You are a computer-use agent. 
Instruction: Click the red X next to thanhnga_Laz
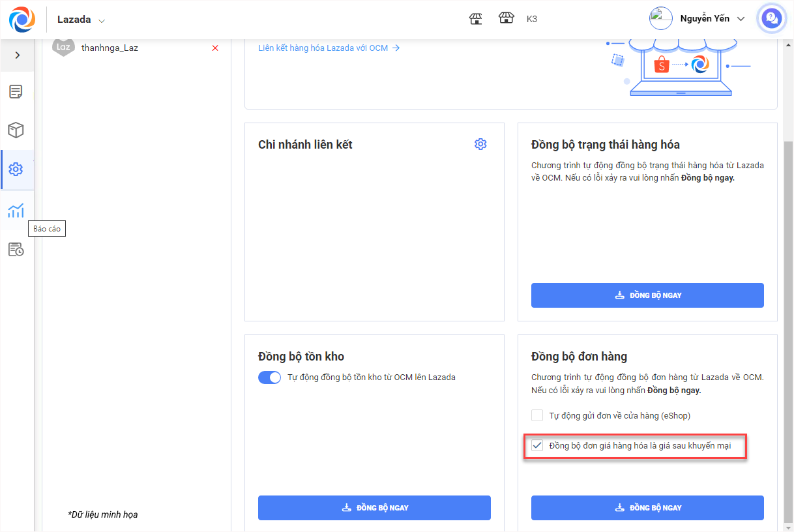215,48
